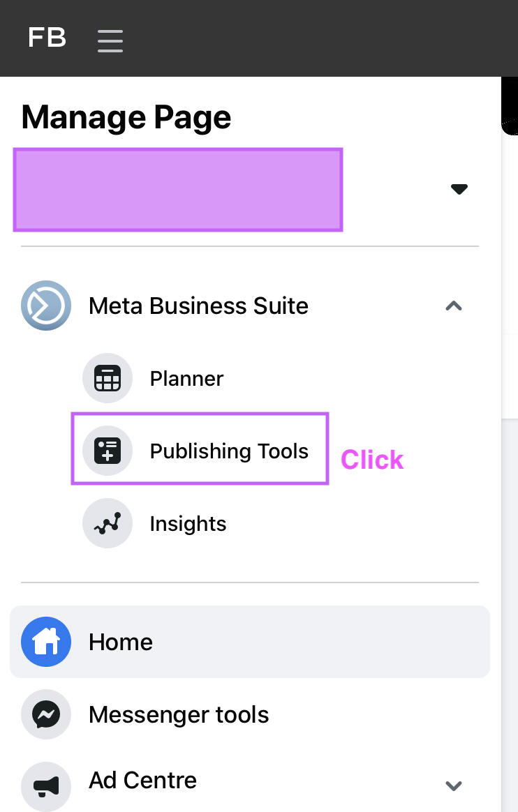This screenshot has height=812, width=518.
Task: Click the Messenger tools chat icon
Action: (x=46, y=714)
